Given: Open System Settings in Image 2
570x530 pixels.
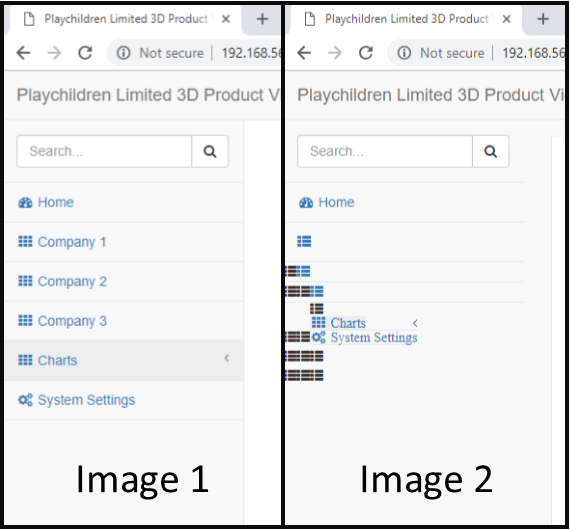Looking at the screenshot, I should 374,338.
